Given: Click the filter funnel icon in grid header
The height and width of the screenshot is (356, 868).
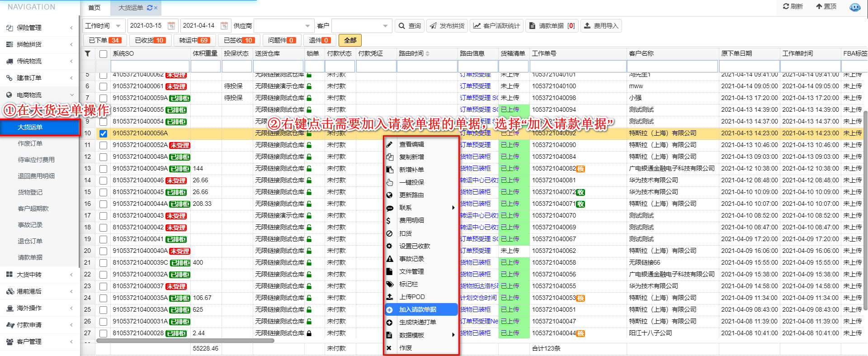Looking at the screenshot, I should [88, 53].
